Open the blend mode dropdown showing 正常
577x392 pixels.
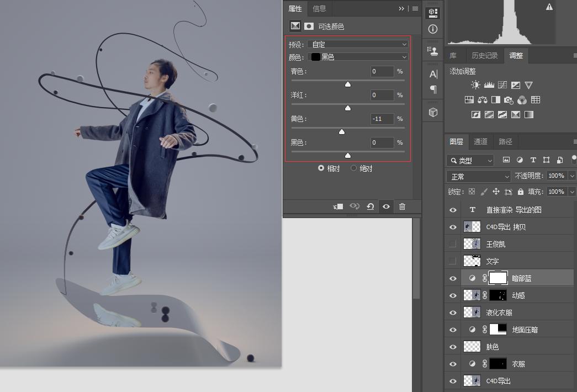pos(479,177)
